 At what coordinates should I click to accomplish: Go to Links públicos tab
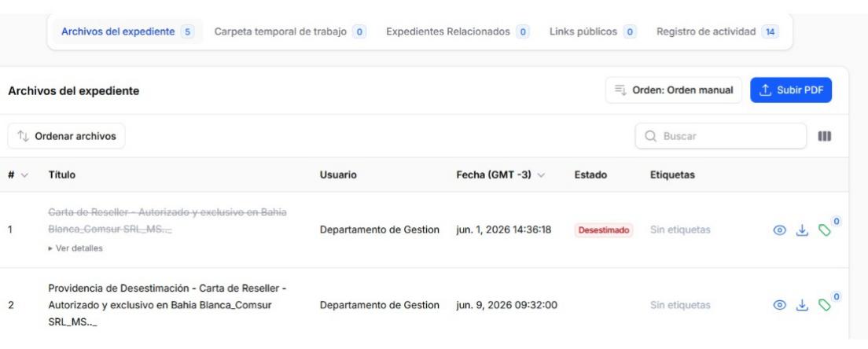(x=593, y=31)
